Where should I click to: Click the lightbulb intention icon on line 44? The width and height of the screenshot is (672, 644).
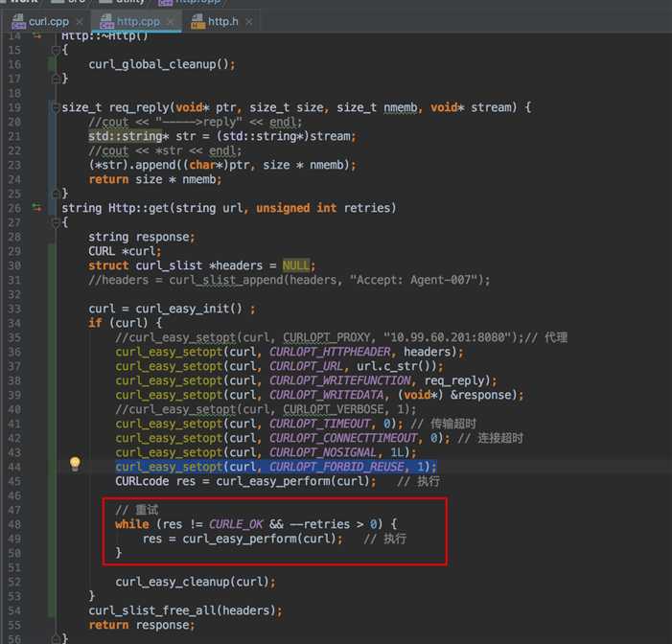pyautogui.click(x=75, y=464)
